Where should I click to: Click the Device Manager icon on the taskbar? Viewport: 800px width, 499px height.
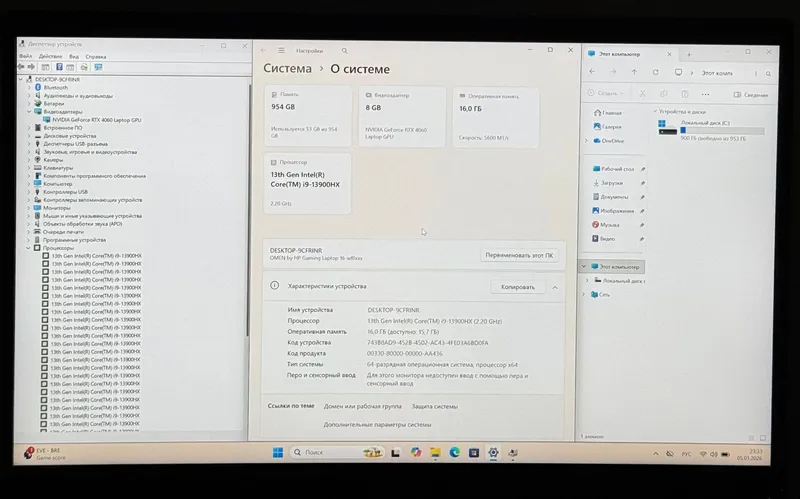513,453
